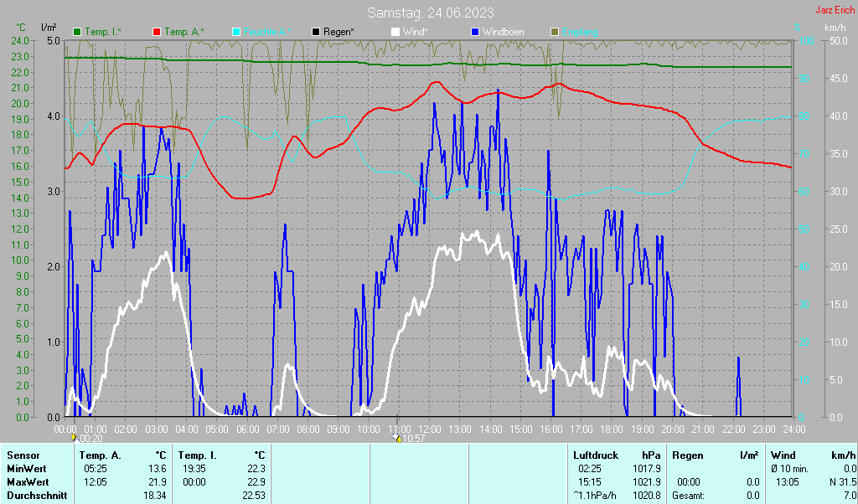Click the white Wind legend square

(395, 32)
